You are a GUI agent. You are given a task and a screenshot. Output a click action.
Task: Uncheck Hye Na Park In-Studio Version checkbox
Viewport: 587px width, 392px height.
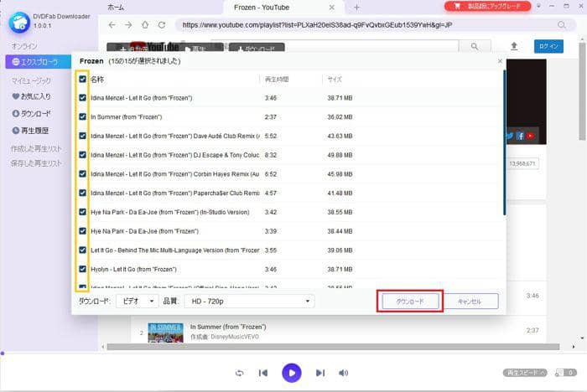tap(83, 213)
